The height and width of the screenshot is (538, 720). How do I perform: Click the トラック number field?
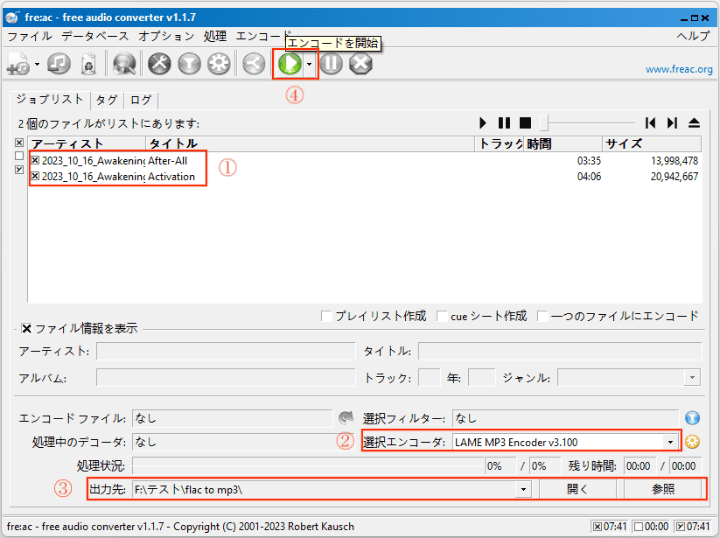(429, 378)
